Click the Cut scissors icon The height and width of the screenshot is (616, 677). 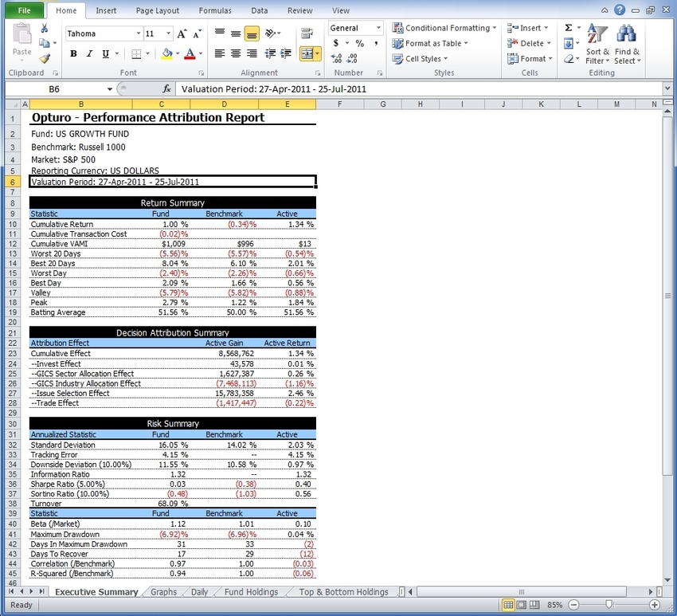(45, 28)
